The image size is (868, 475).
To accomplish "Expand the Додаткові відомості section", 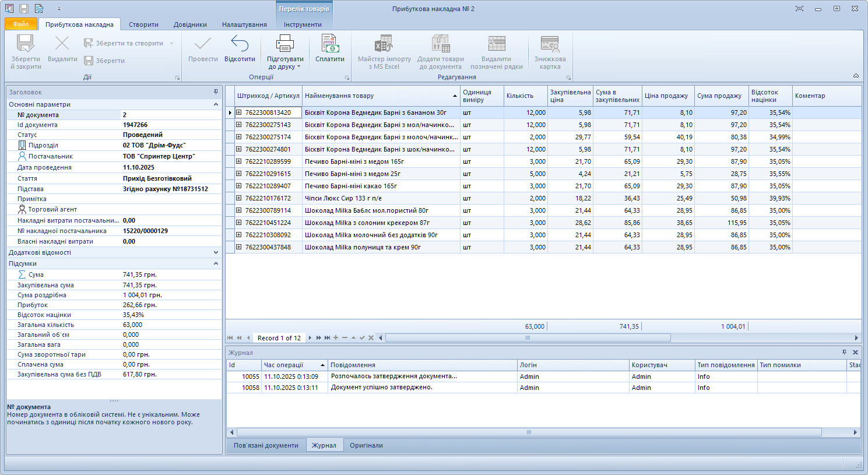I will pyautogui.click(x=216, y=252).
